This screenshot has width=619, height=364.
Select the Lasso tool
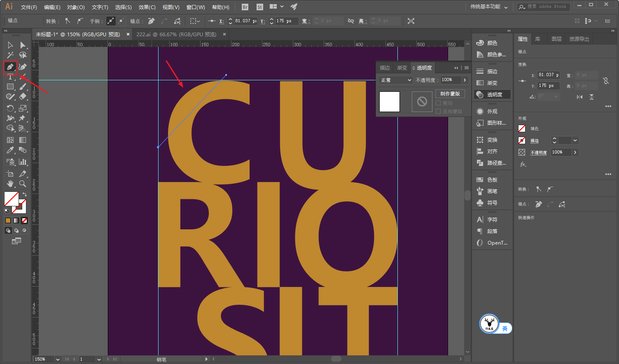(23, 55)
